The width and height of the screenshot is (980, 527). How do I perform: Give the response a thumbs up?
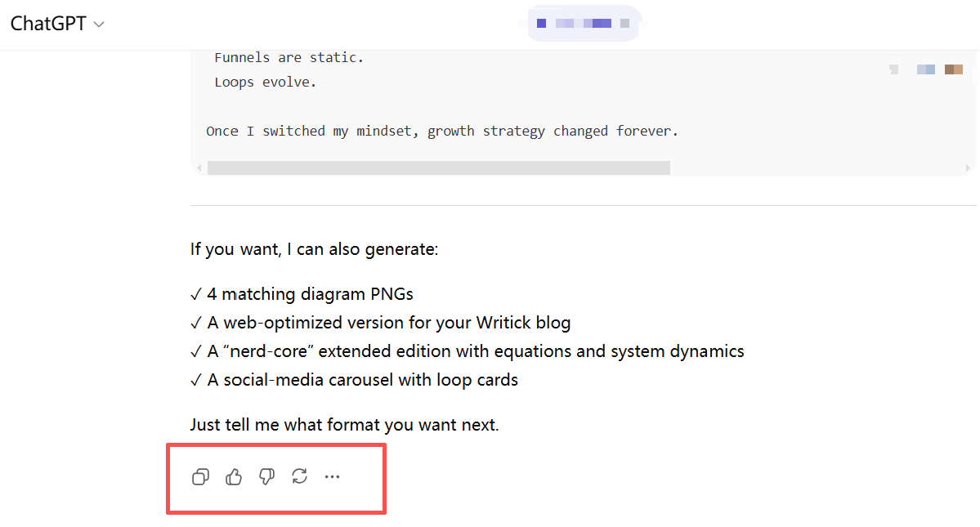pos(233,476)
